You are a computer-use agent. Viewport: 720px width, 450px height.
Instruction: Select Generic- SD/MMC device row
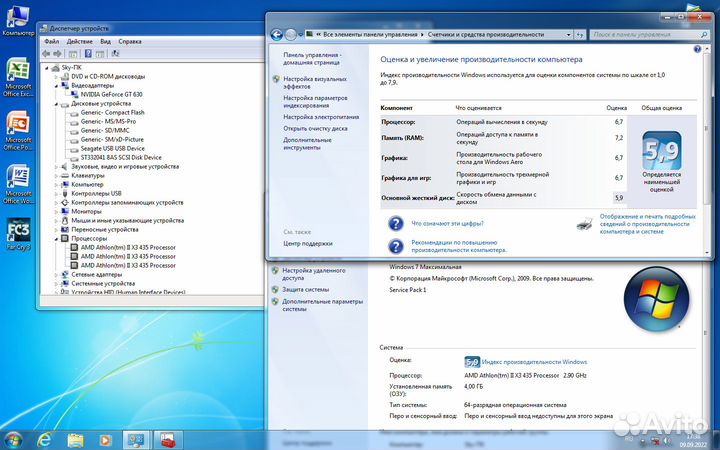105,130
